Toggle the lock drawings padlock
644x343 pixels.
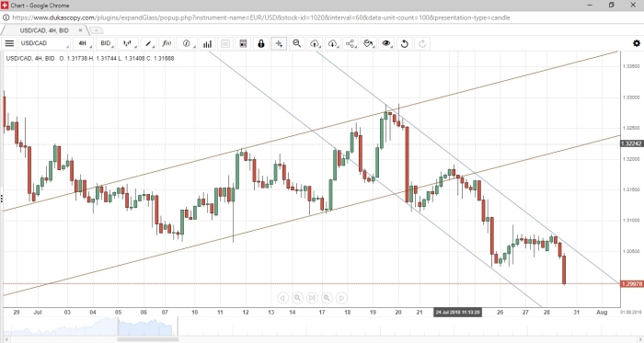click(260, 43)
